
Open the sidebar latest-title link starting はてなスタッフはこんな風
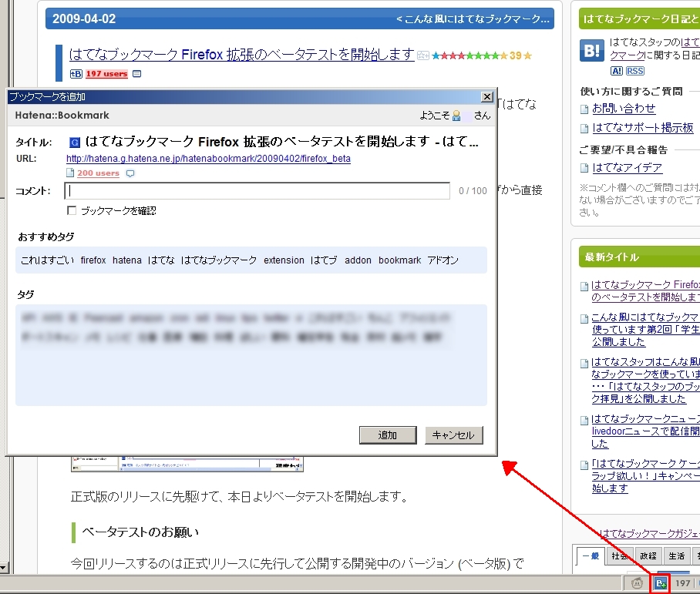(x=645, y=381)
